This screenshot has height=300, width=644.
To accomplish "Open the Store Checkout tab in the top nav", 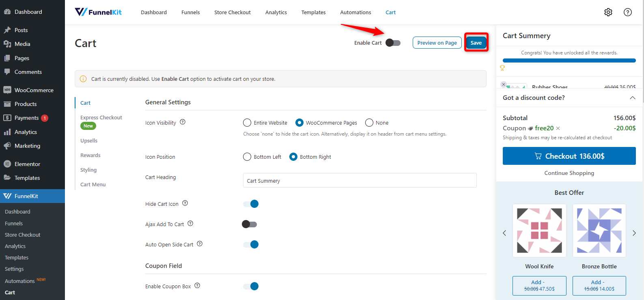I will click(x=233, y=12).
